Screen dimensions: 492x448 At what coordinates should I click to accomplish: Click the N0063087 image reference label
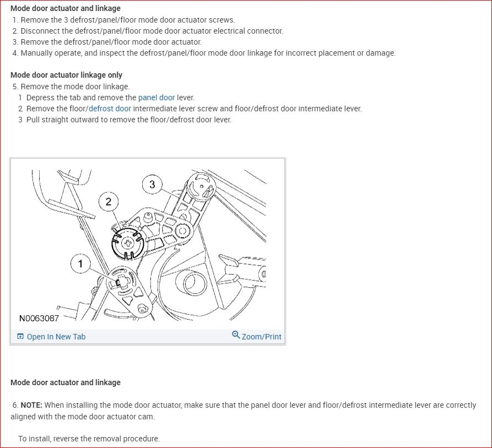click(x=39, y=319)
